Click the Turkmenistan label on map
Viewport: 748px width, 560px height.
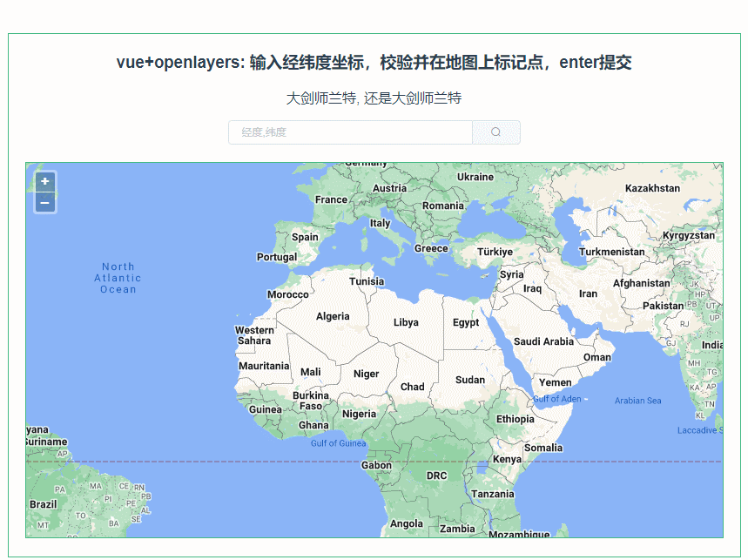pyautogui.click(x=611, y=252)
